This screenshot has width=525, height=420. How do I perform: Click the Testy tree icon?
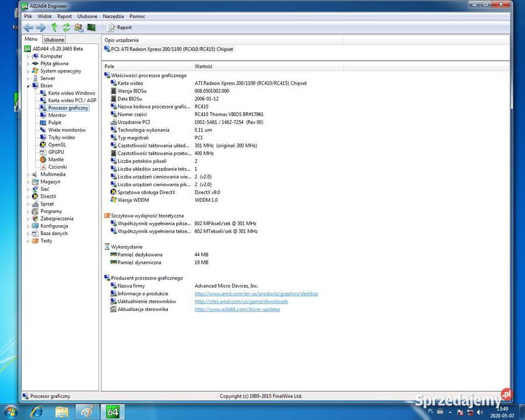(35, 241)
